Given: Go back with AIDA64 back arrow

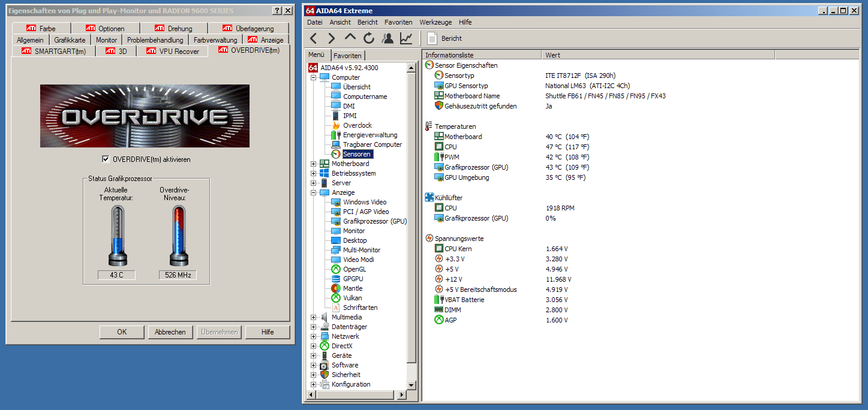Looking at the screenshot, I should point(313,38).
